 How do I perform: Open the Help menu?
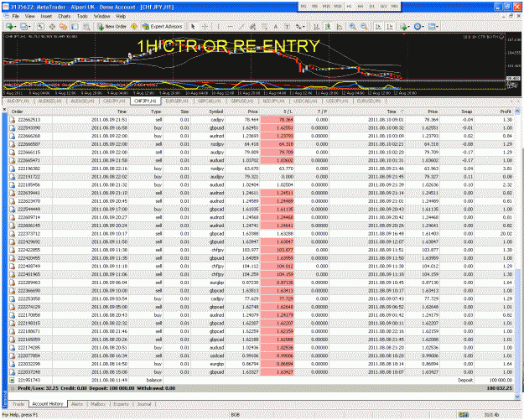point(121,16)
